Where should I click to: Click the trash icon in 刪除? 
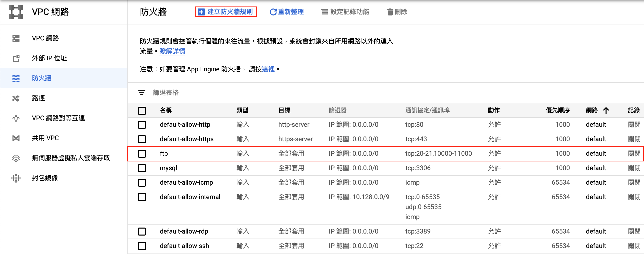tap(390, 12)
